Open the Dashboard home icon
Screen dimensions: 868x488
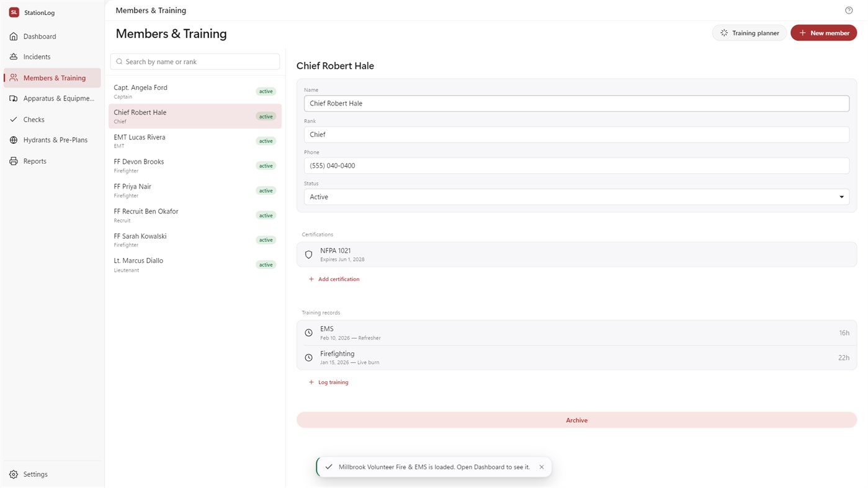(x=14, y=37)
